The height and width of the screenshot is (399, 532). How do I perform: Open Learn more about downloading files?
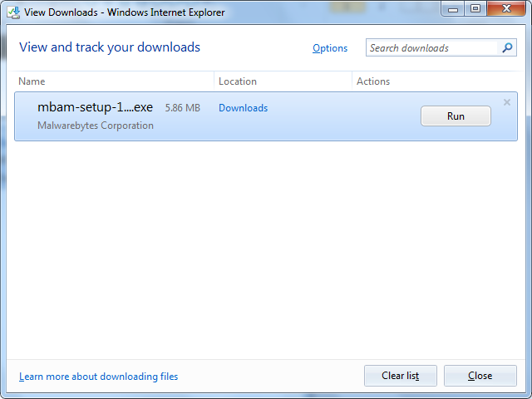(x=98, y=377)
